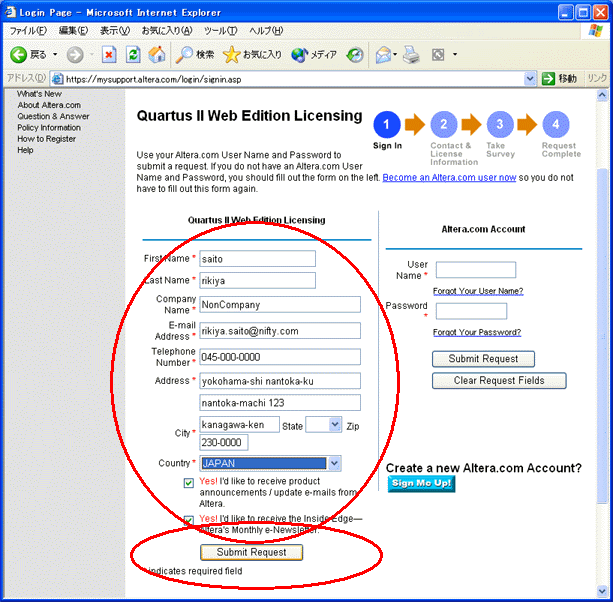Click Forgot Your Password link
The image size is (613, 602).
[477, 332]
